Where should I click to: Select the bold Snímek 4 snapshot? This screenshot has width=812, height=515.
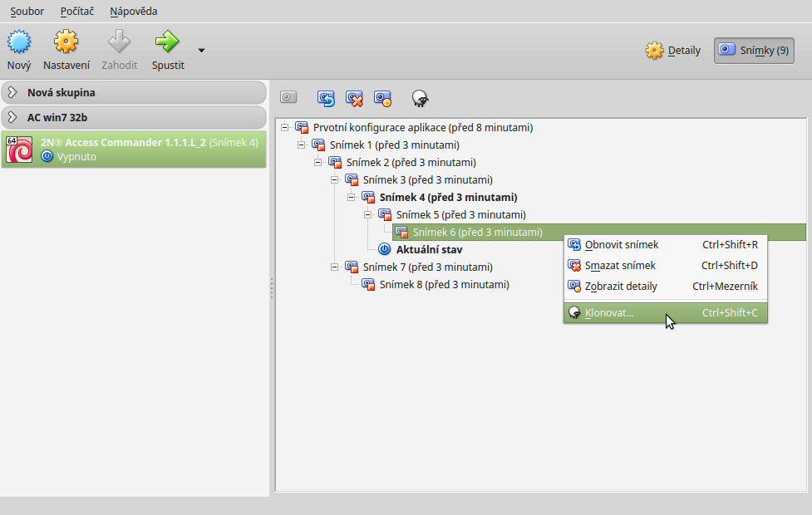click(448, 197)
